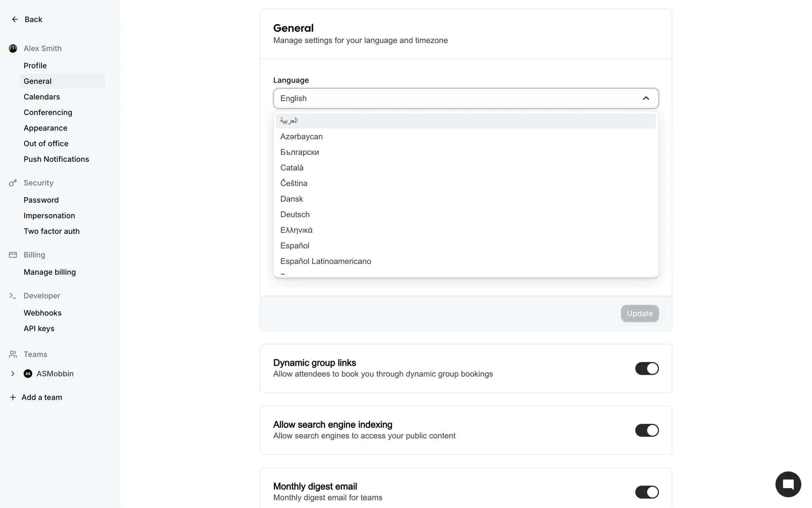Go to Two factor auth settings

pyautogui.click(x=52, y=232)
